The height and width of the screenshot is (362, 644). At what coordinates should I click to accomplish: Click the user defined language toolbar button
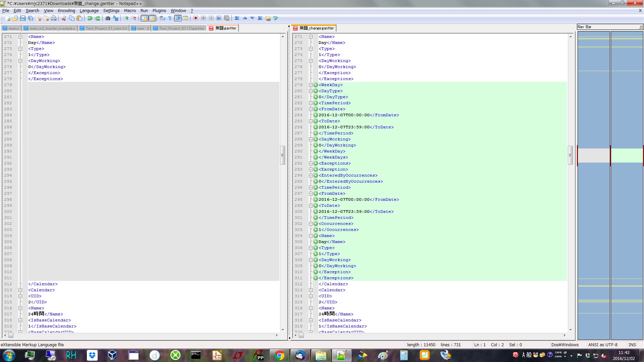click(x=185, y=18)
